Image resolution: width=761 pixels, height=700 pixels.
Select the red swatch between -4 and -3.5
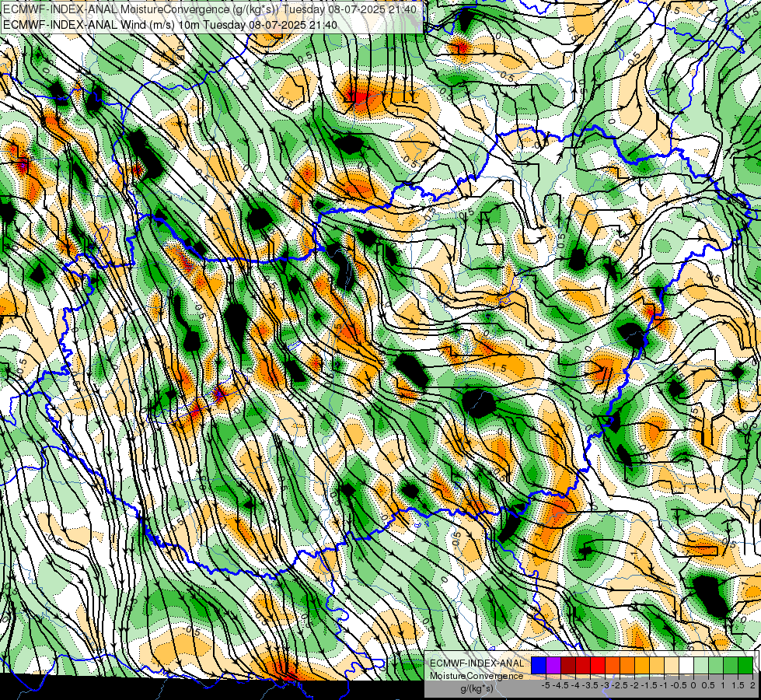coord(583,665)
